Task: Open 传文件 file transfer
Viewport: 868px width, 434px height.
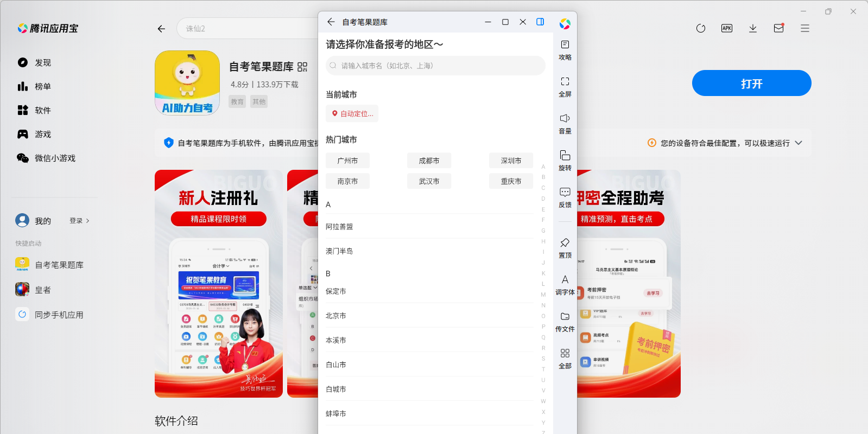Action: (565, 322)
